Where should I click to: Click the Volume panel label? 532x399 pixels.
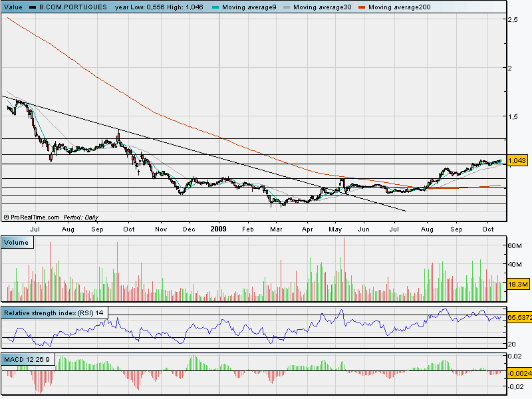tap(16, 243)
